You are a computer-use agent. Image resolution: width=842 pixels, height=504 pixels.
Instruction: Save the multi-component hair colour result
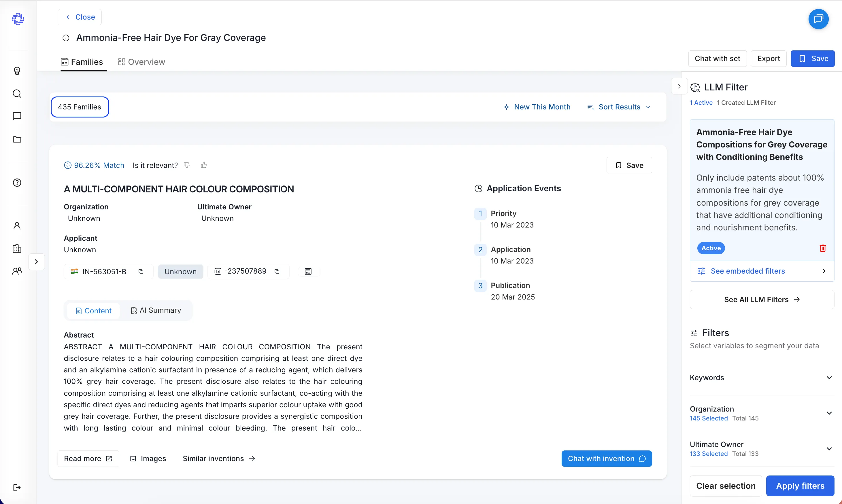(629, 165)
